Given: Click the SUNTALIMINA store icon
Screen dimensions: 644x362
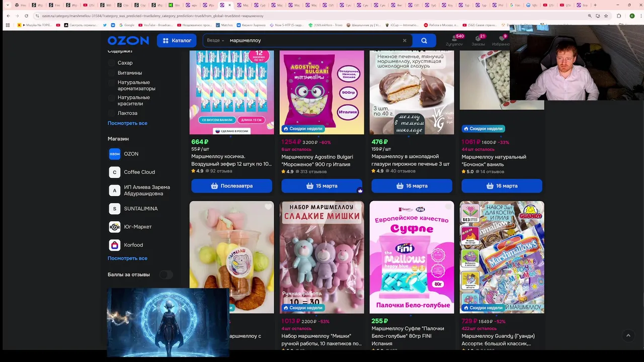Looking at the screenshot, I should [115, 209].
